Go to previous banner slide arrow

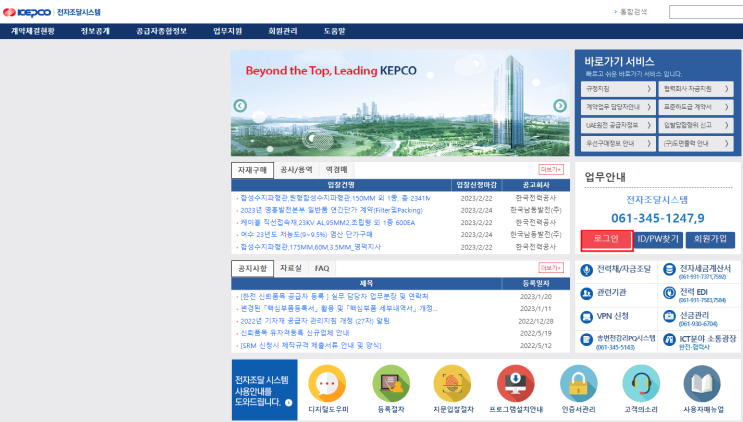click(x=240, y=105)
